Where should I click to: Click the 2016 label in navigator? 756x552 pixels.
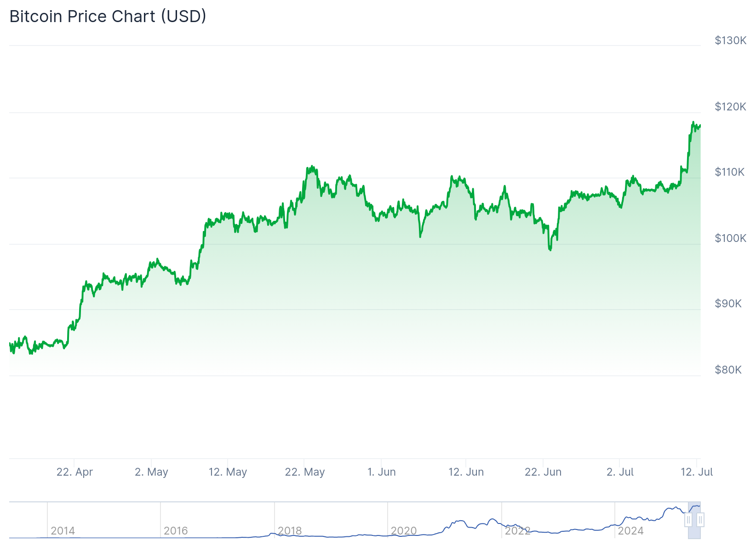coord(176,531)
